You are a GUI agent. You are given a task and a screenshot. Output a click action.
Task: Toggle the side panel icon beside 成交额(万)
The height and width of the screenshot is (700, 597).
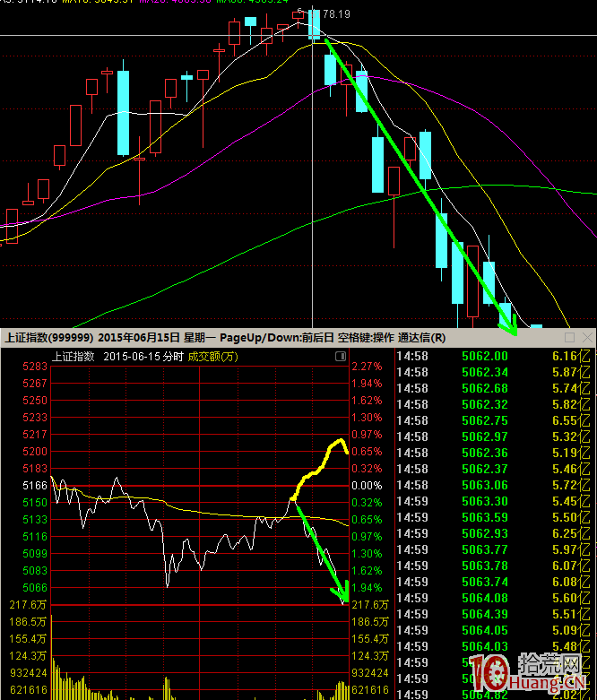point(341,356)
